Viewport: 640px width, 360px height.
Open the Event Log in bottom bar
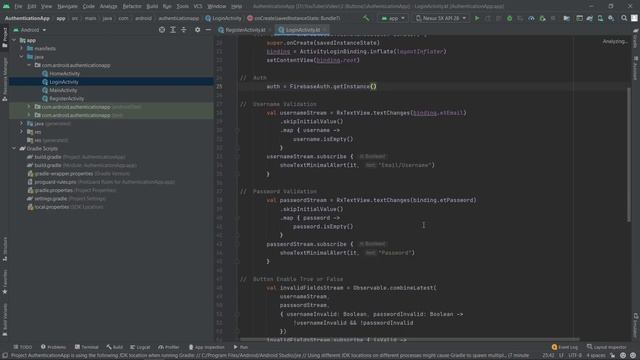[564, 347]
